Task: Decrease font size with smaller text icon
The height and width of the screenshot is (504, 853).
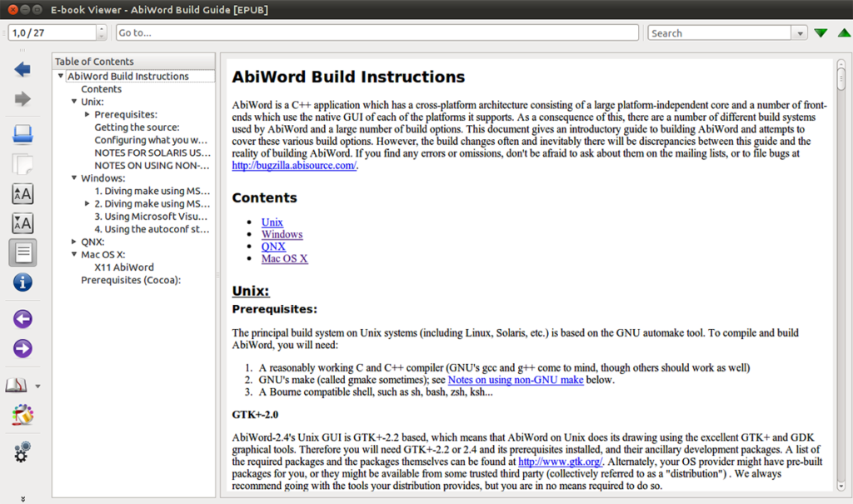Action: tap(22, 223)
